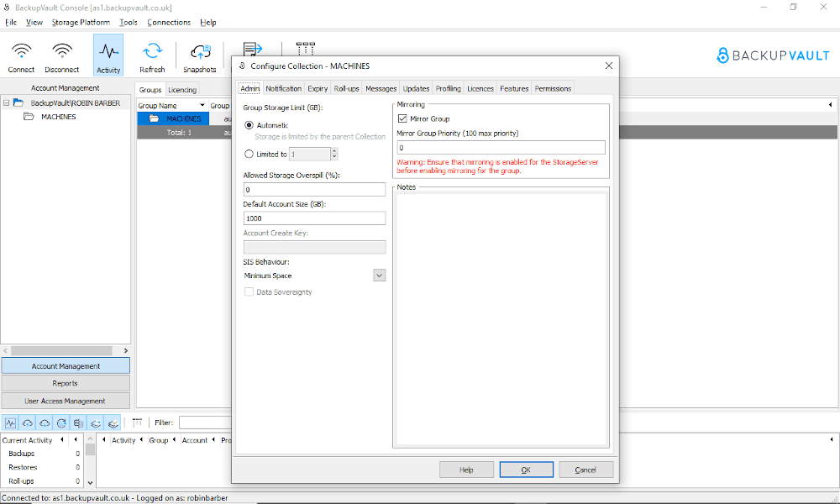
Task: Click the Mirror Group Priority field
Action: click(x=501, y=147)
